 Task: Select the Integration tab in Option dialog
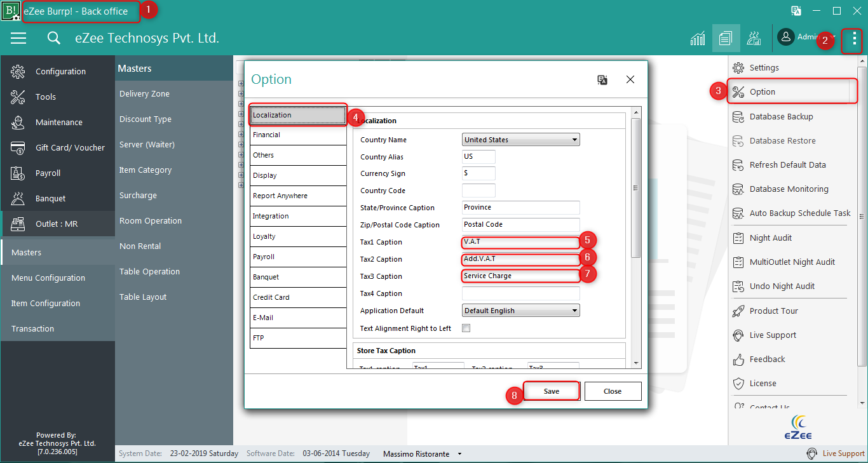[298, 216]
